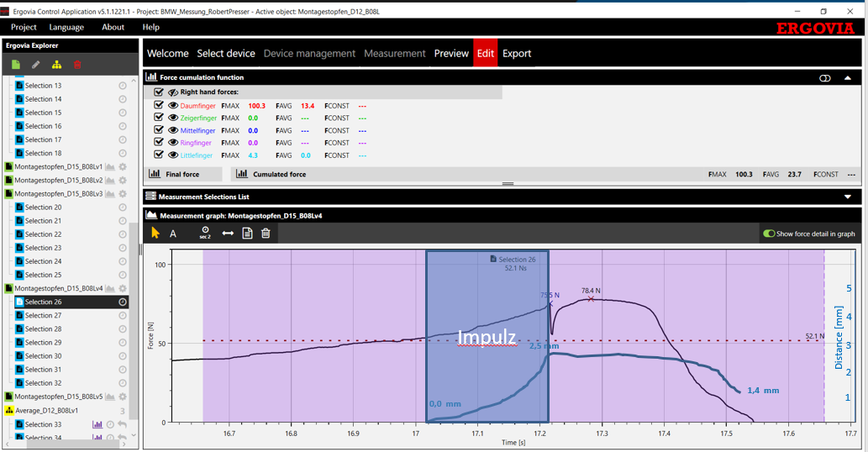Select the yellow cursor pointer tool

[x=155, y=233]
